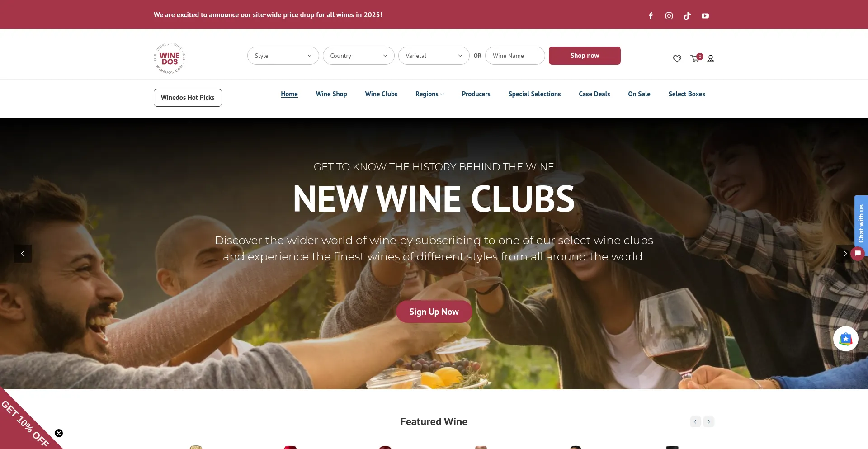Viewport: 868px width, 449px height.
Task: Open the user account icon
Action: point(711,59)
